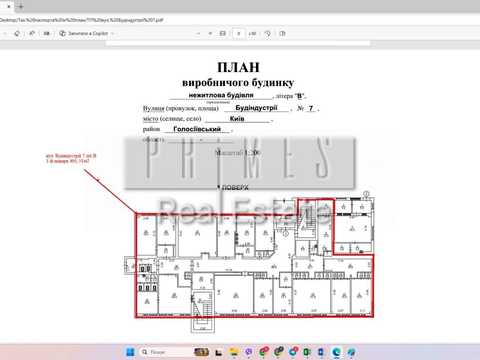Click the read aloud icon in PDF toolbar
The height and width of the screenshot is (360, 480).
[32, 33]
